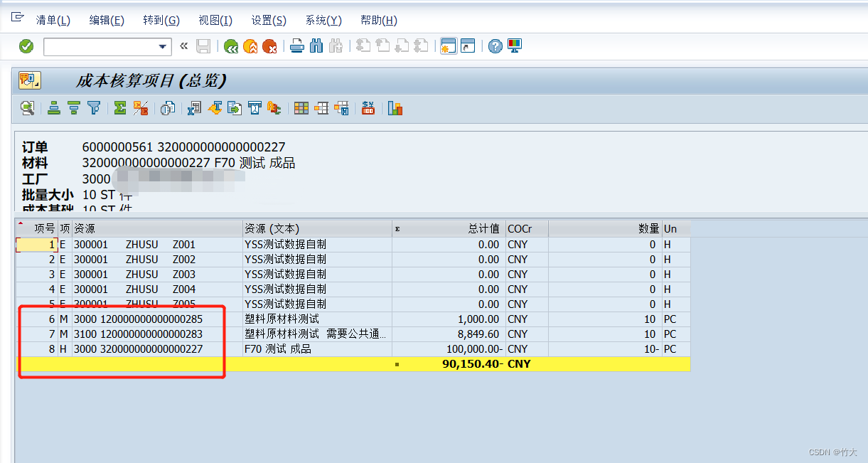The height and width of the screenshot is (463, 868).
Task: Click the green sum (Σ) icon
Action: click(119, 107)
